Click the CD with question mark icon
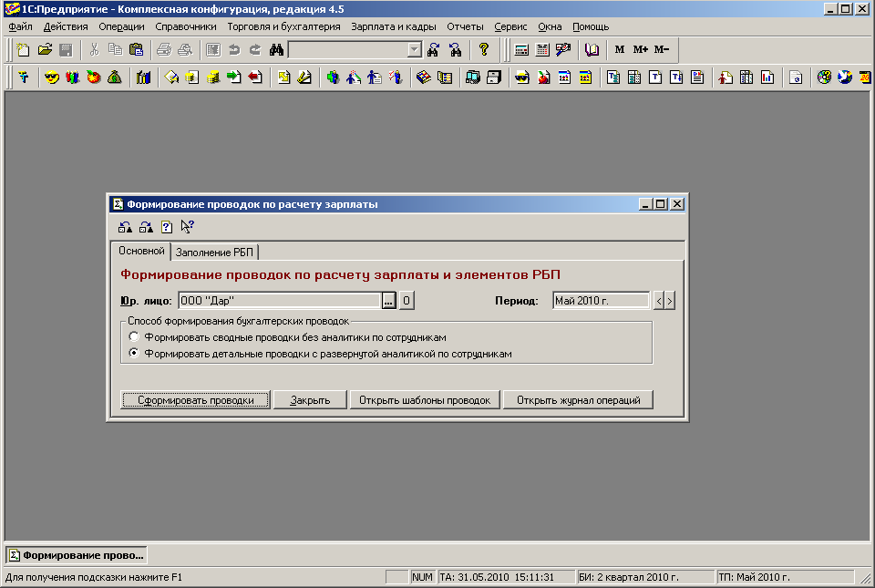The image size is (875, 588). [824, 77]
